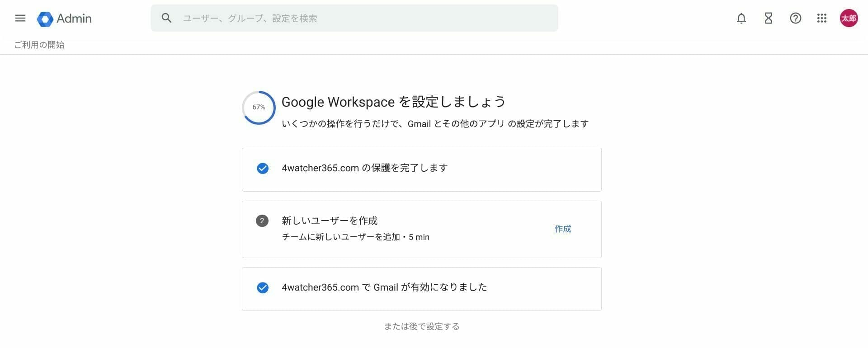This screenshot has width=868, height=348.
Task: Open the tasks hourglass icon
Action: coord(769,18)
